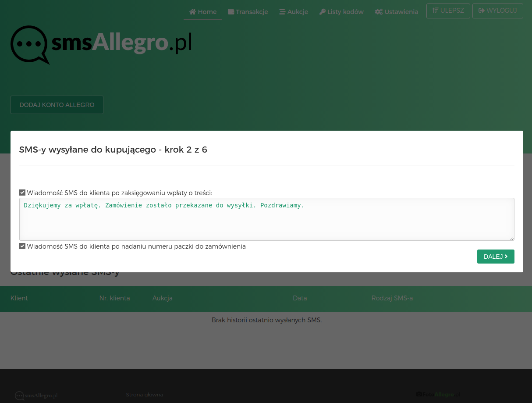The image size is (532, 403).
Task: Open the FotoAllegro.pl footer link
Action: coord(438,395)
